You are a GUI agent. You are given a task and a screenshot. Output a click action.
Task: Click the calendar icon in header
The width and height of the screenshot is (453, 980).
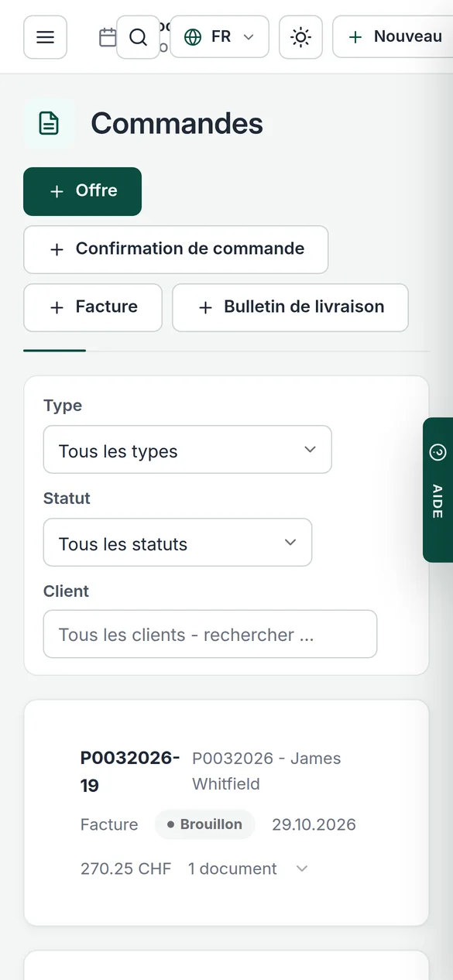[x=108, y=37]
